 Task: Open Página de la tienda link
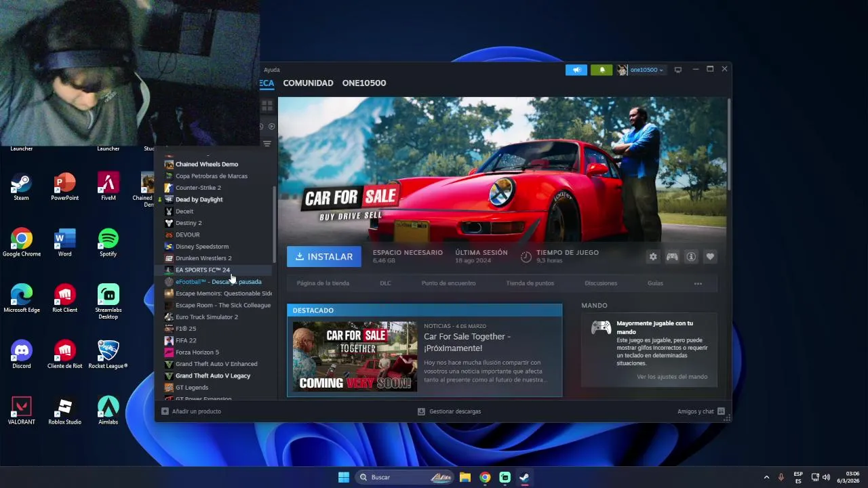(x=323, y=283)
